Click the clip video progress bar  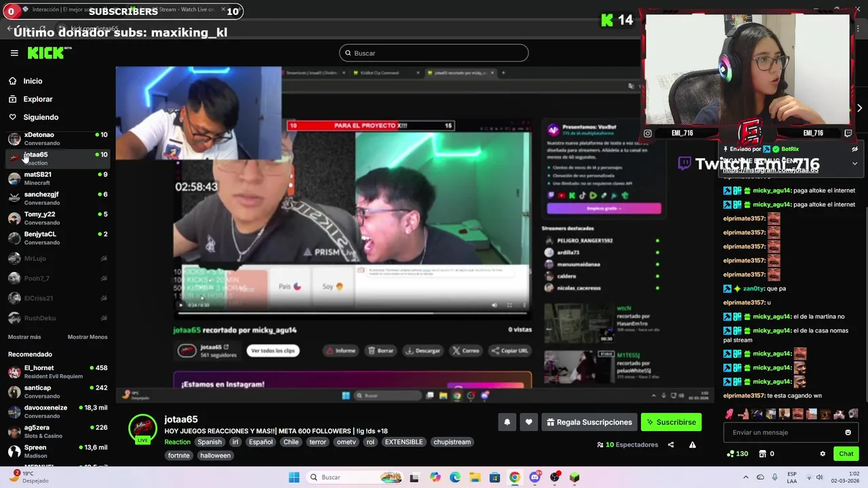[x=352, y=313]
